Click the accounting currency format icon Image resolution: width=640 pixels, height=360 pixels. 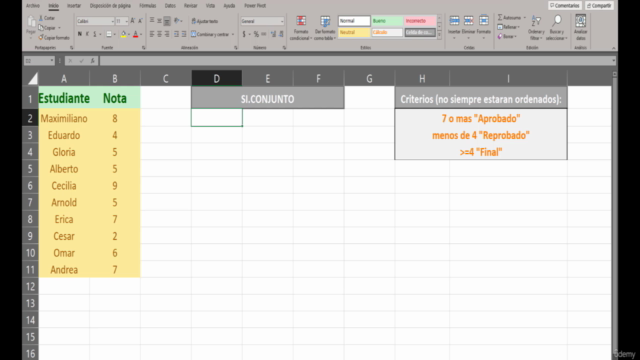click(x=244, y=34)
